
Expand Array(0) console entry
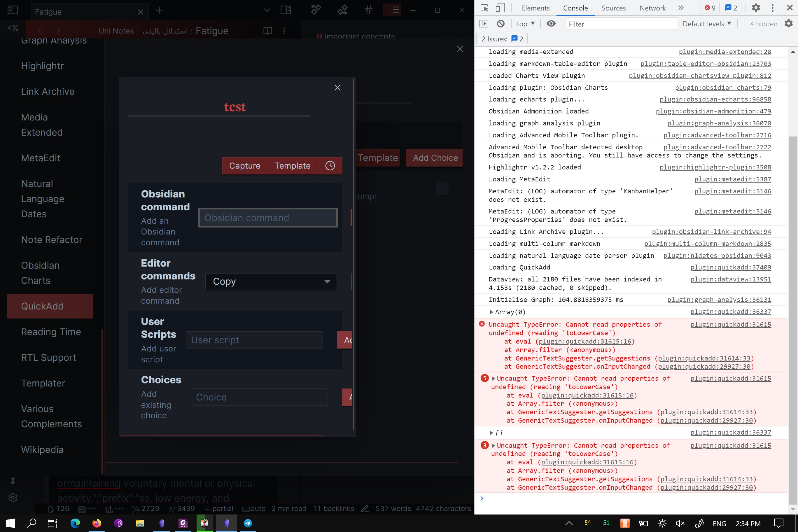coord(491,312)
